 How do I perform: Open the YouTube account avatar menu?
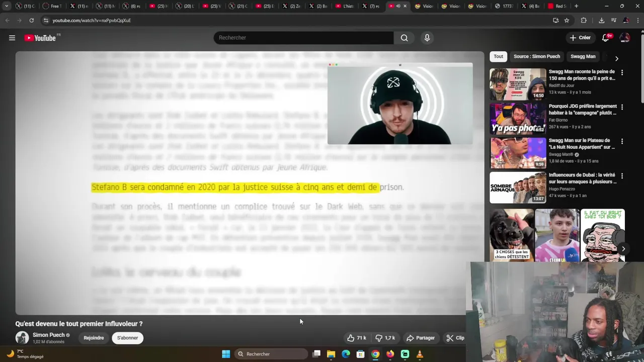[625, 38]
